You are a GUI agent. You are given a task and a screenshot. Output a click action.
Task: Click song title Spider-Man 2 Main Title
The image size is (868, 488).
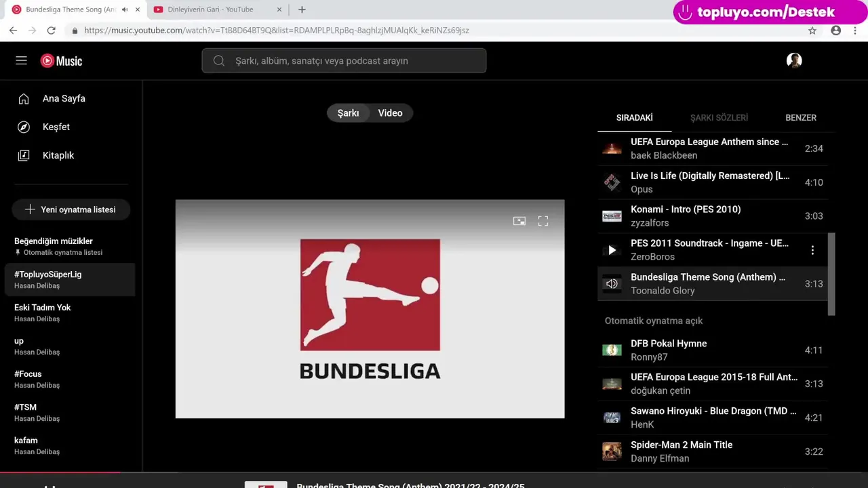point(682,445)
